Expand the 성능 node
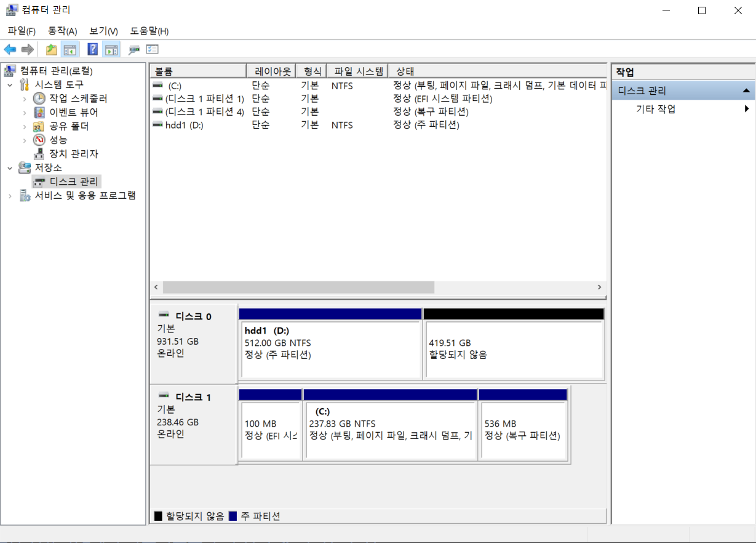Image resolution: width=756 pixels, height=543 pixels. tap(25, 140)
